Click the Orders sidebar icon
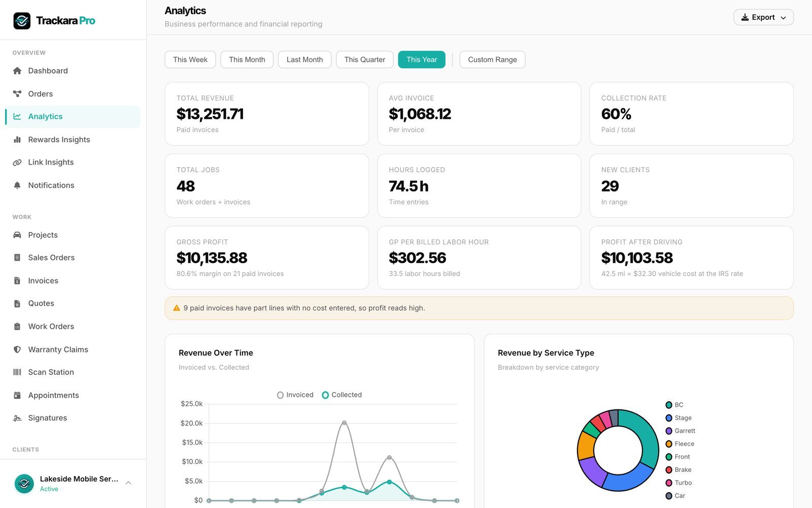 click(17, 94)
